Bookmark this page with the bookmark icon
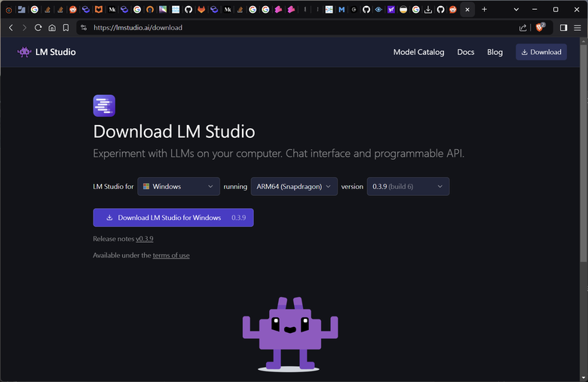588x382 pixels. tap(66, 28)
